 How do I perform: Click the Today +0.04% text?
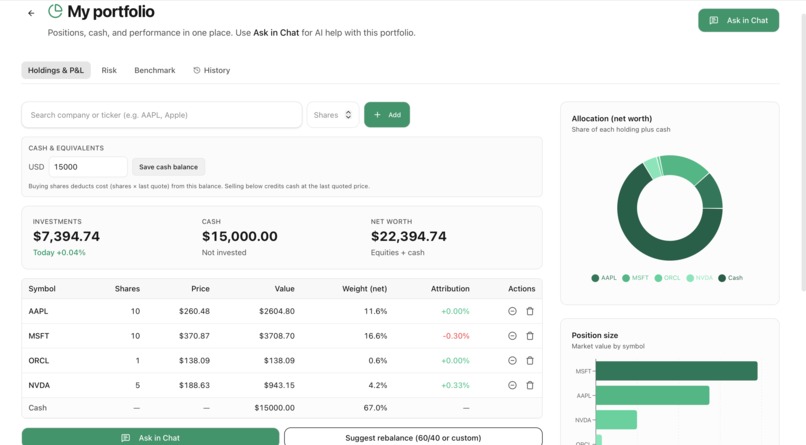[59, 252]
